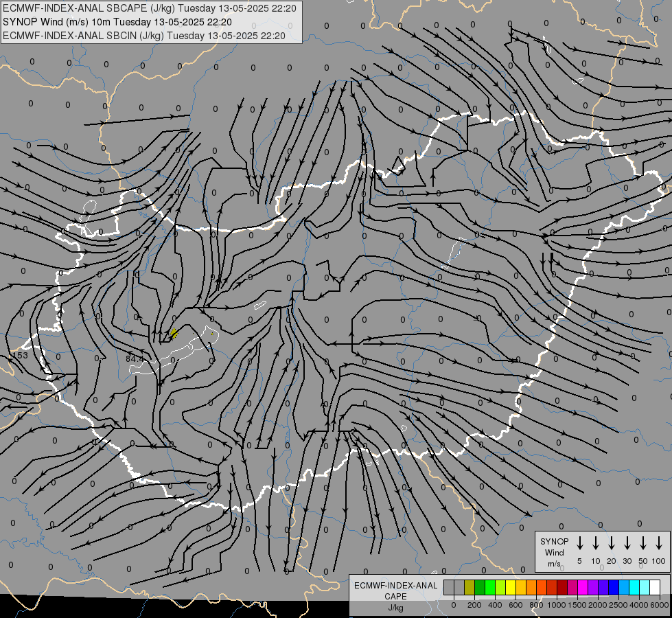Select the olive 100-200 CAPE swatch

(470, 587)
